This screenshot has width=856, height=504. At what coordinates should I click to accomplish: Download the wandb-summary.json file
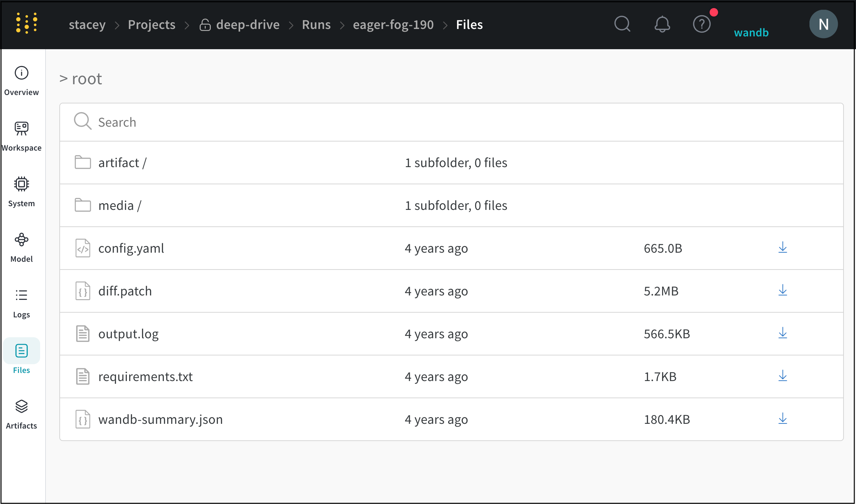[x=782, y=419]
